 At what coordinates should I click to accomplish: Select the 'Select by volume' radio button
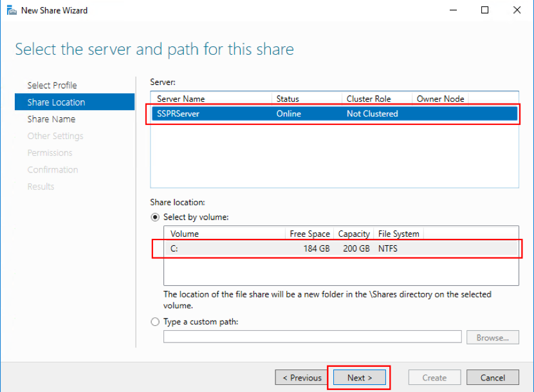tap(155, 217)
